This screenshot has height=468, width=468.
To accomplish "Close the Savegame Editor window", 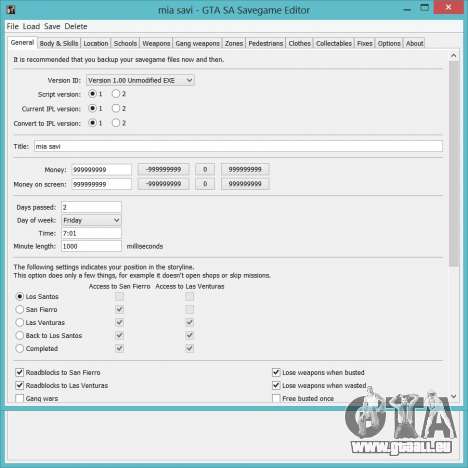I will pos(449,8).
